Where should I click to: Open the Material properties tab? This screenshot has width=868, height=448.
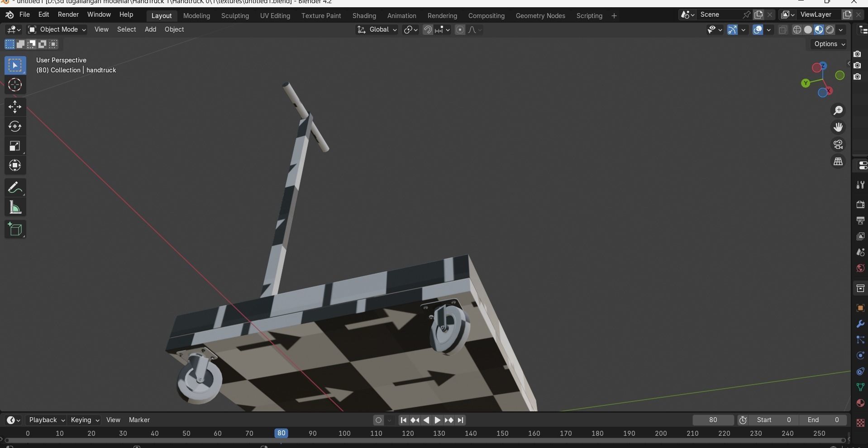[860, 403]
